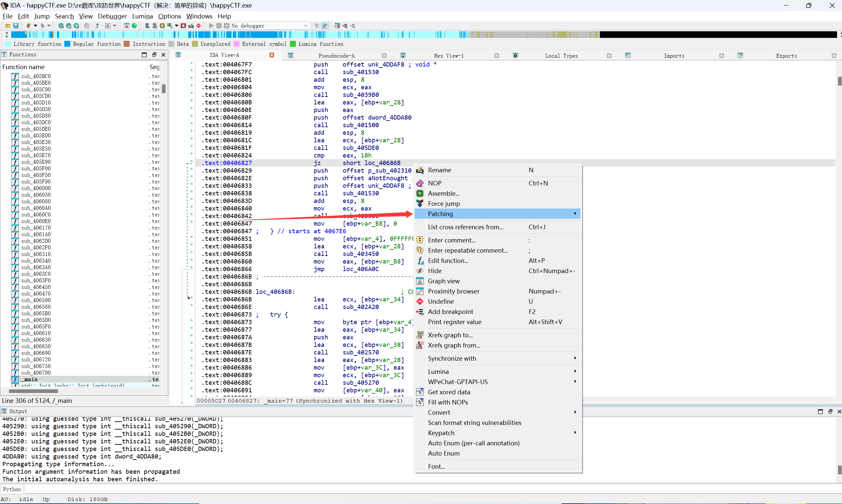This screenshot has width=842, height=504.
Task: Open the No debugger dropdown
Action: [x=305, y=26]
